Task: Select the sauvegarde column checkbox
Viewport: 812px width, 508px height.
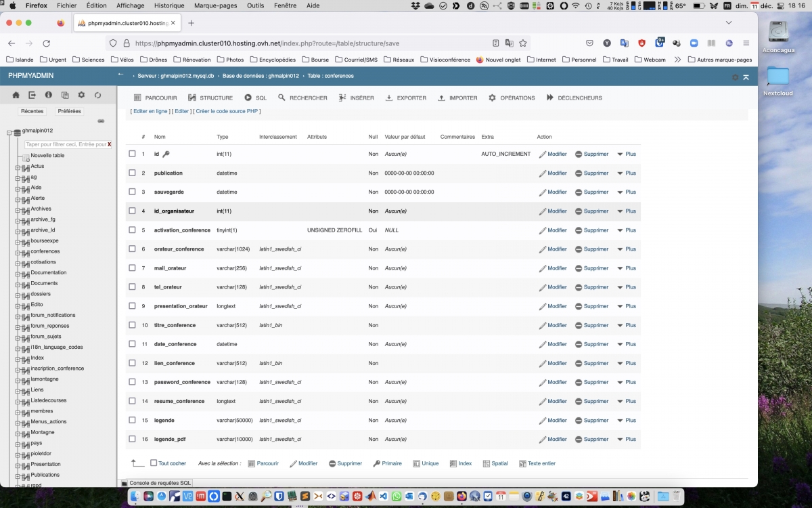Action: click(133, 192)
